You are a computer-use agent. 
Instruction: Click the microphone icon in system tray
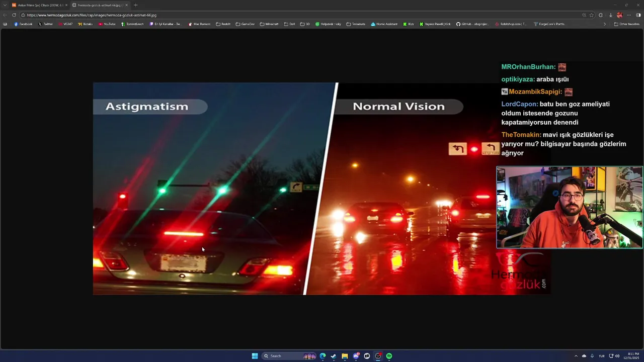(x=592, y=356)
